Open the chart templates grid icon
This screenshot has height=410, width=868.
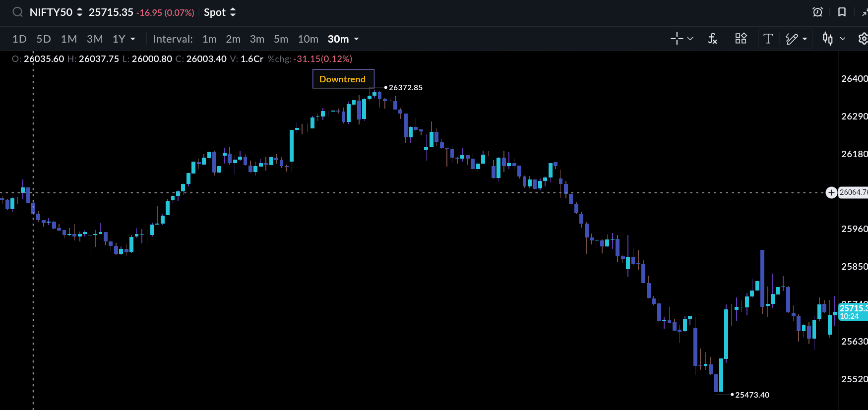pyautogui.click(x=741, y=39)
